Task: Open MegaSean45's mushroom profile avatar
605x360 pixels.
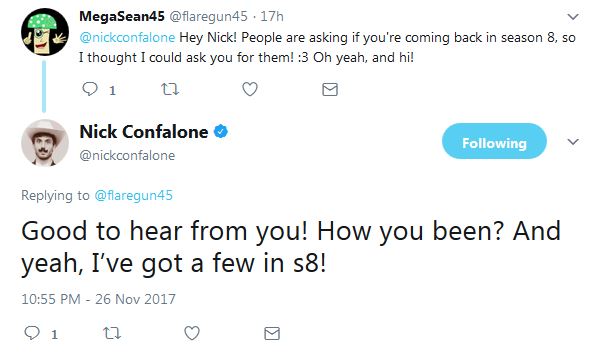Action: click(x=45, y=32)
